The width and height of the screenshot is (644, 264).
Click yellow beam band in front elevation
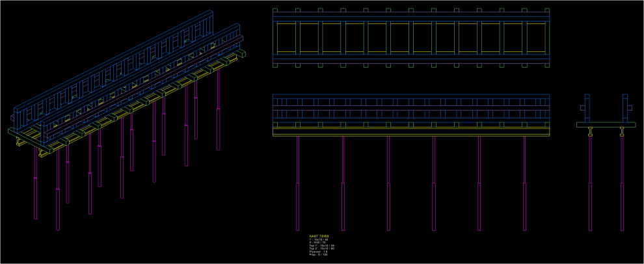point(411,133)
